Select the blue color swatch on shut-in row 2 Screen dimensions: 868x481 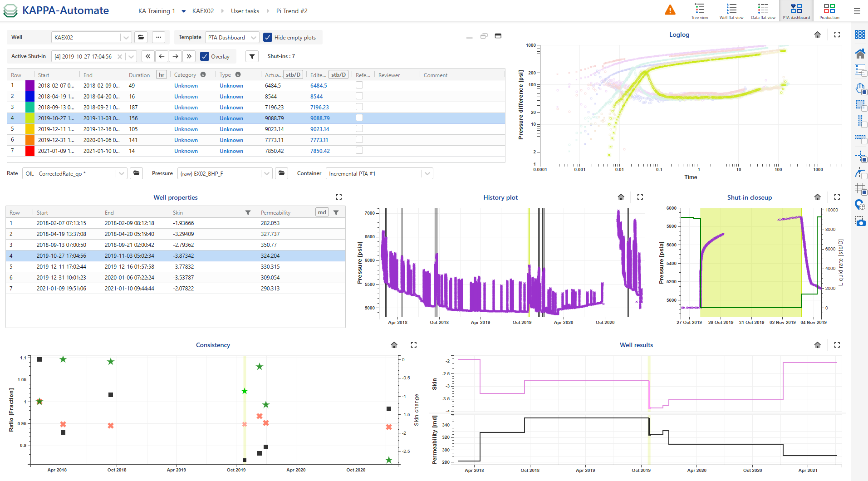(x=29, y=96)
